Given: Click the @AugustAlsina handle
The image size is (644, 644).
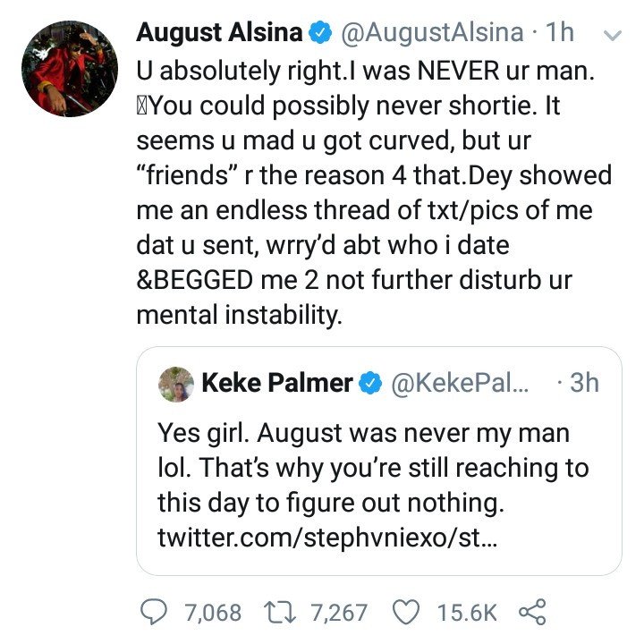Looking at the screenshot, I should point(431,33).
